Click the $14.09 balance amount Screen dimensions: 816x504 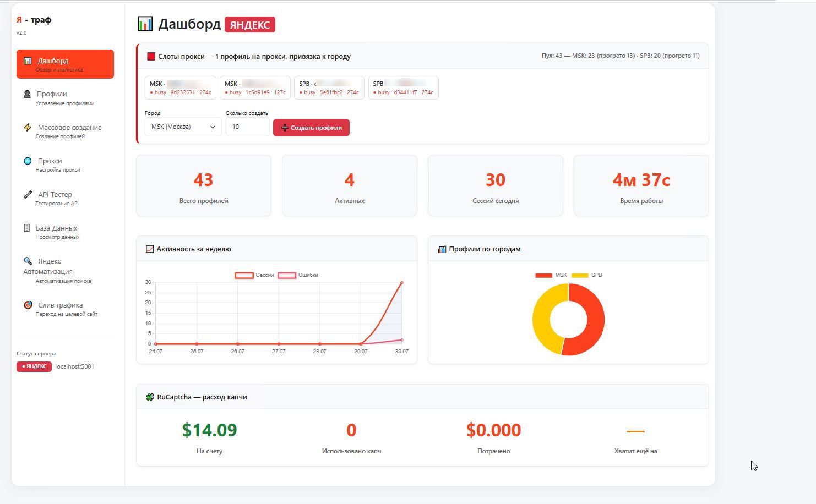[210, 430]
